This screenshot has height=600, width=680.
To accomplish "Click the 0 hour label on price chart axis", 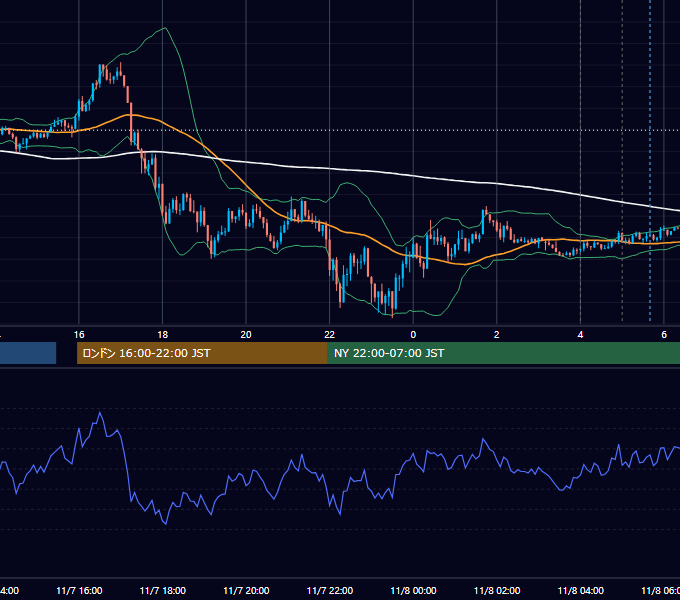I will [x=413, y=335].
